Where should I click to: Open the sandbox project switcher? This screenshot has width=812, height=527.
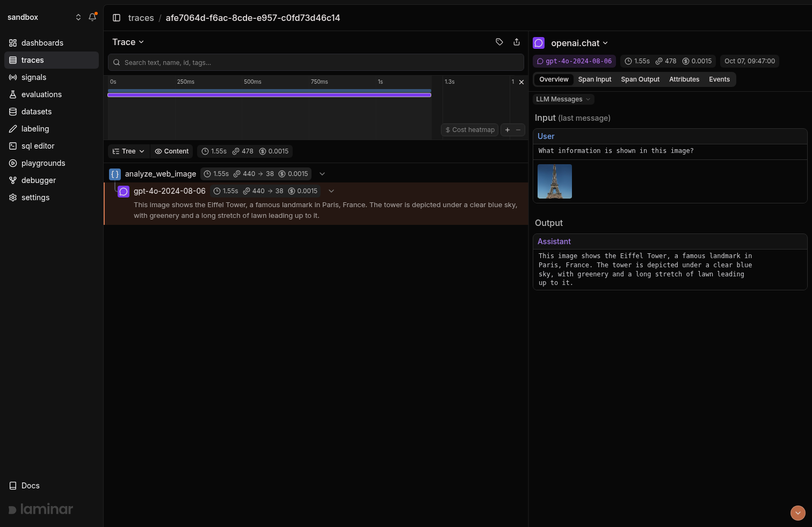pos(45,17)
